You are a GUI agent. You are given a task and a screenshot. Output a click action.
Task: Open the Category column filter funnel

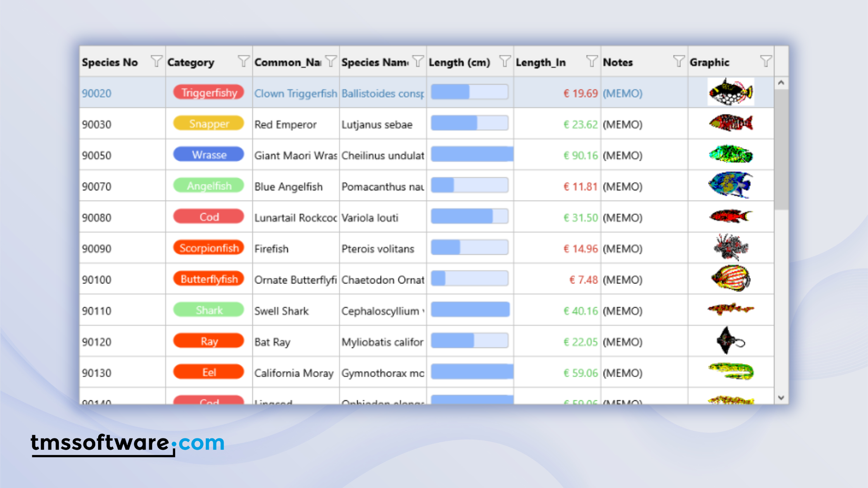pos(243,61)
